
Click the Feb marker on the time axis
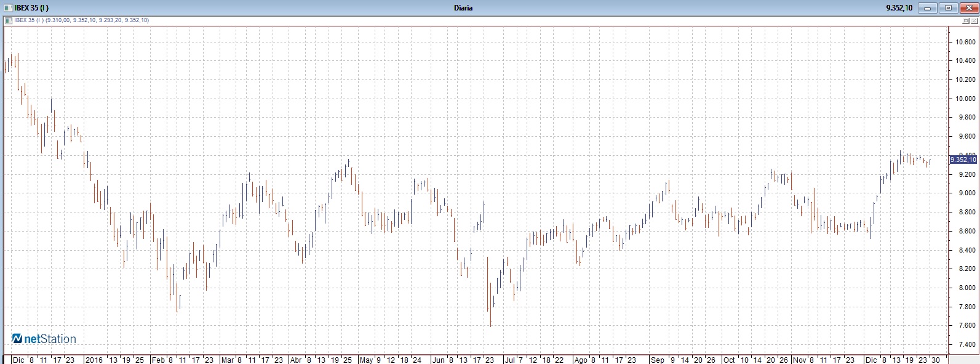pyautogui.click(x=159, y=360)
